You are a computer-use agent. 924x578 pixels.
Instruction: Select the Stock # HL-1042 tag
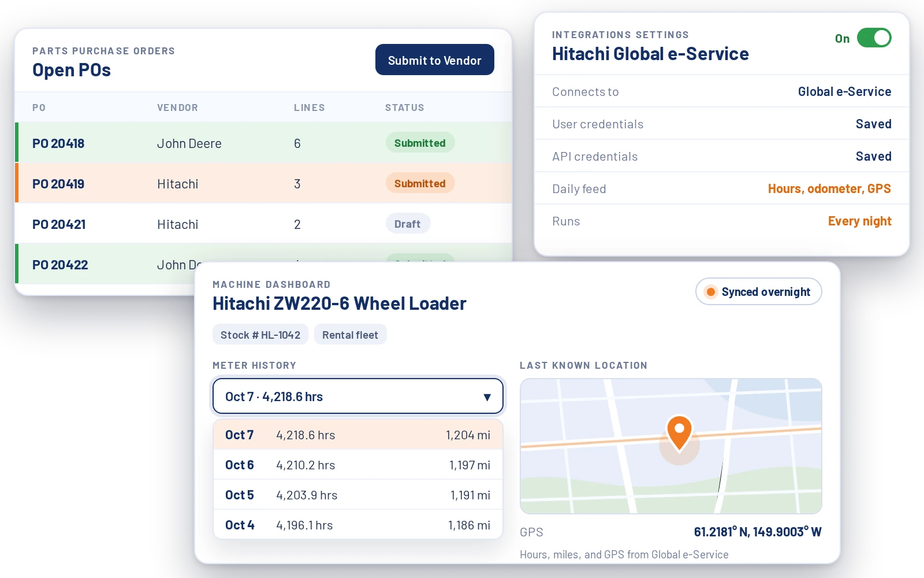coord(260,335)
